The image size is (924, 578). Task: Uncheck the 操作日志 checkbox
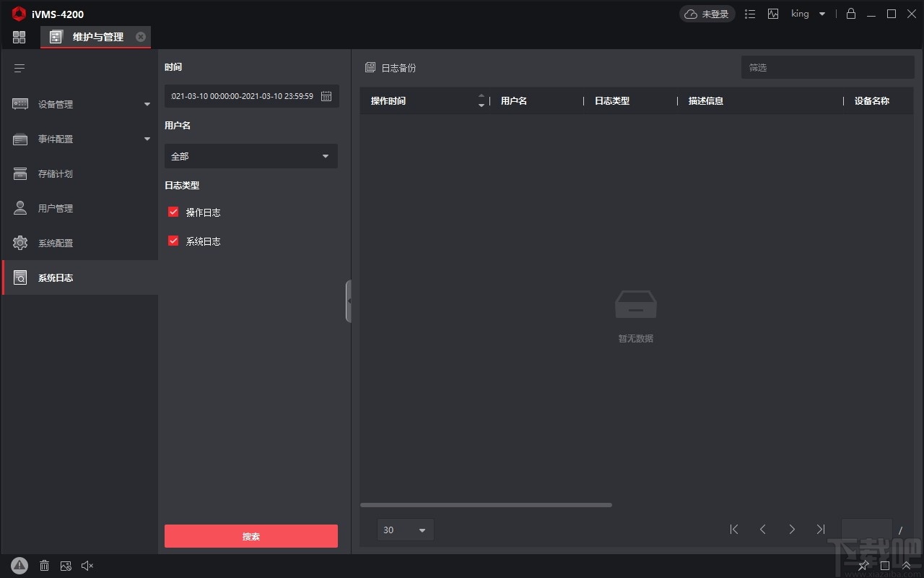(173, 212)
